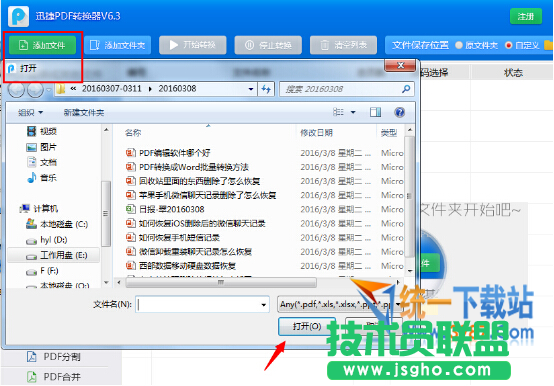The width and height of the screenshot is (554, 386).
Task: Go back with the dialog back arrow
Action: point(16,90)
